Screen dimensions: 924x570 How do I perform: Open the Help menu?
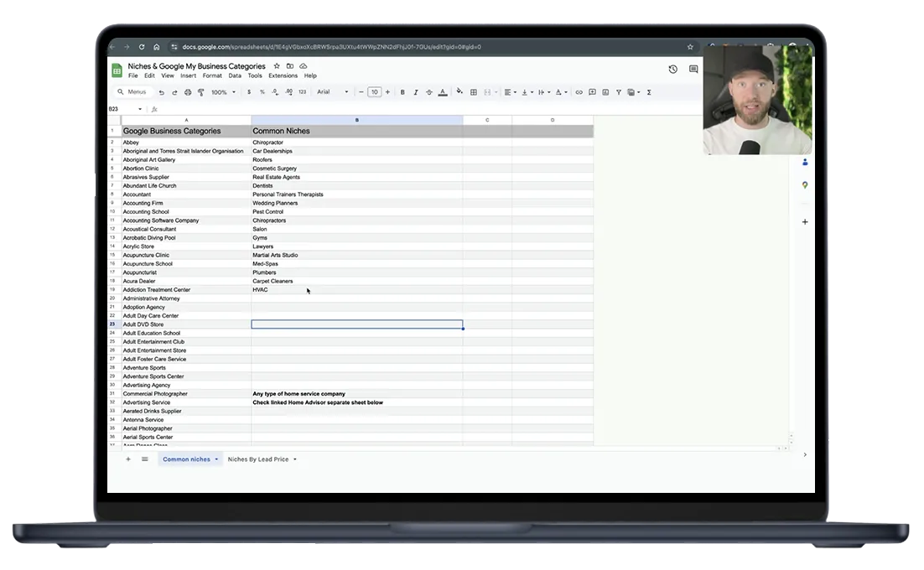[310, 75]
